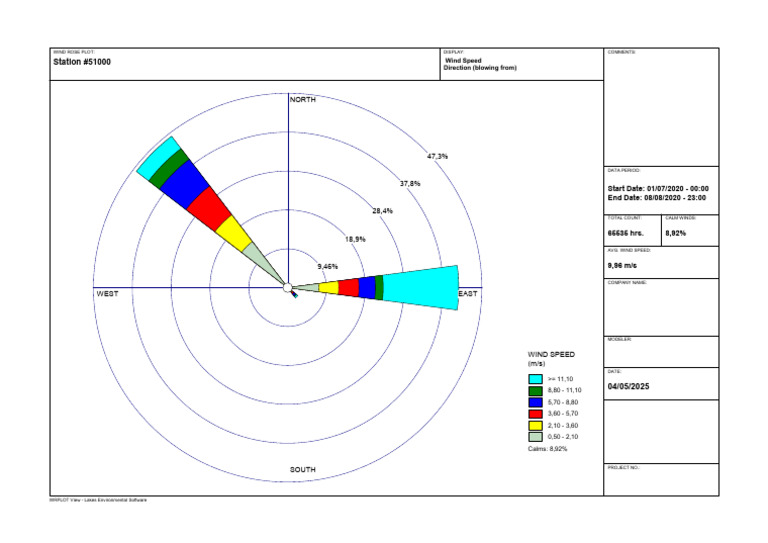Click the EAST axis label
This screenshot has width=768, height=543.
pyautogui.click(x=468, y=294)
